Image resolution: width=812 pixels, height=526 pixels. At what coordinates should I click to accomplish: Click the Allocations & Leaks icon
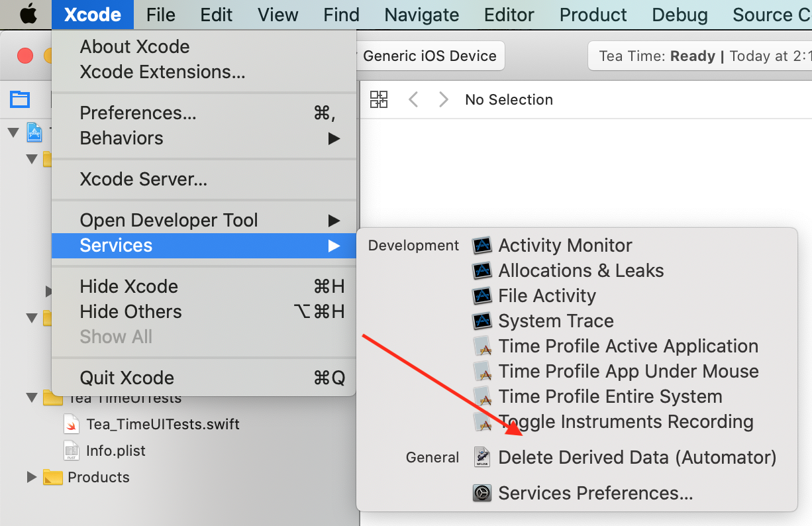pyautogui.click(x=482, y=271)
